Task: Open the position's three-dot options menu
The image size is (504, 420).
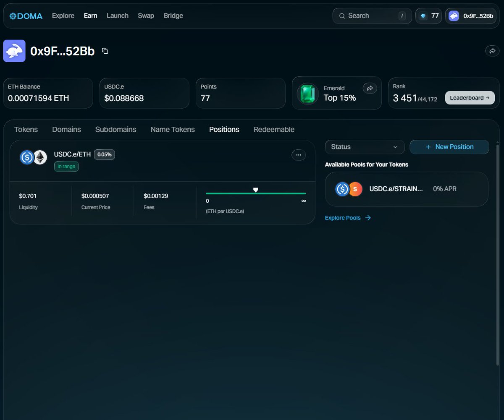Action: coord(299,155)
